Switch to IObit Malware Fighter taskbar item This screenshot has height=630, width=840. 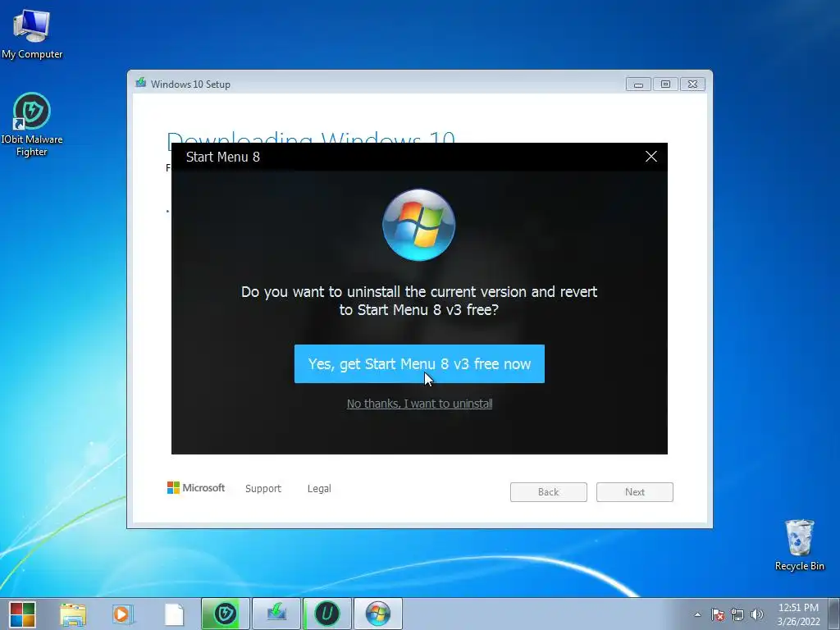(x=225, y=614)
